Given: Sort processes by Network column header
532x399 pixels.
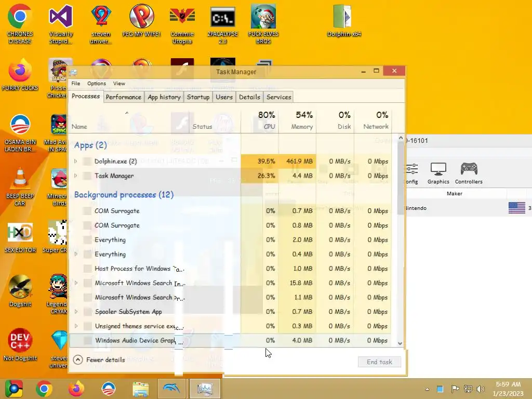Looking at the screenshot, I should click(x=373, y=121).
